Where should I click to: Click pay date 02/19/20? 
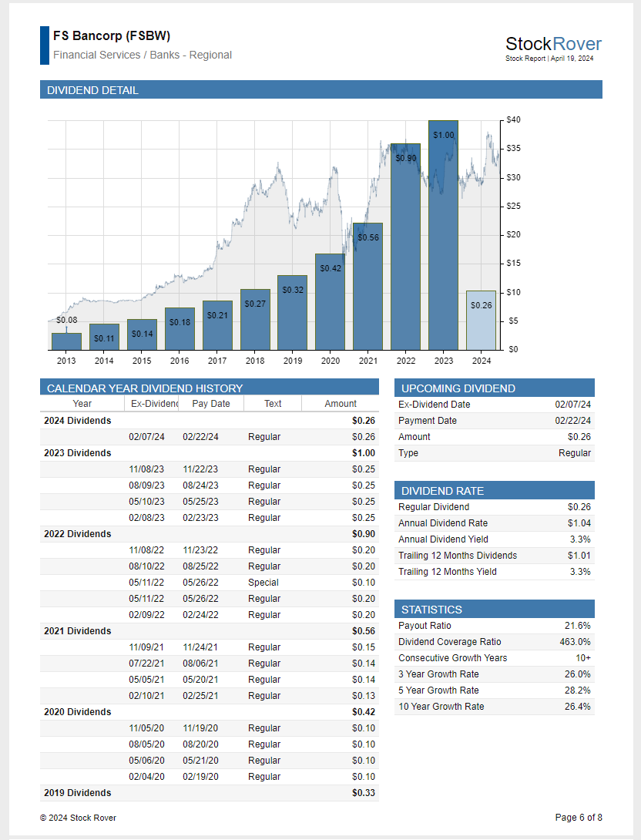tap(200, 777)
